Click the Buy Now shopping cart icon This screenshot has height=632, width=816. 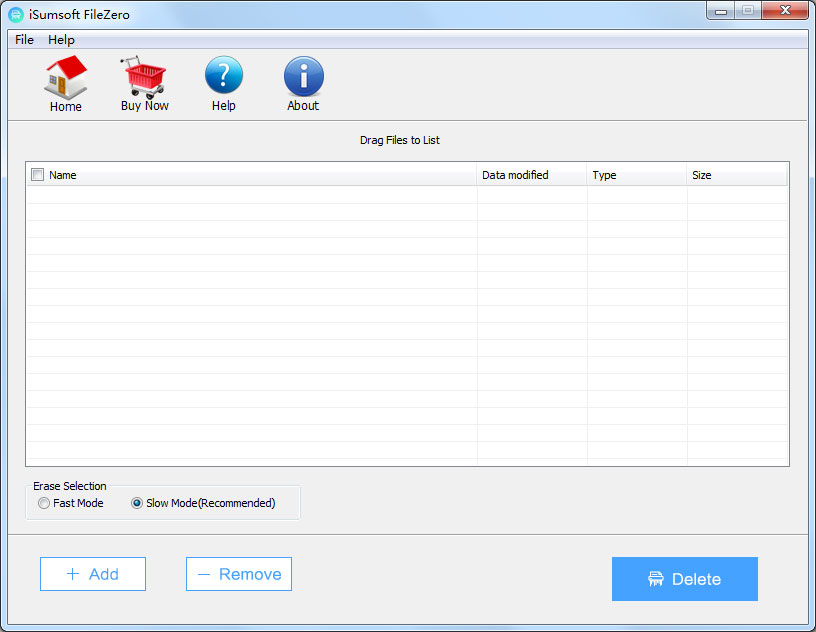pos(145,77)
